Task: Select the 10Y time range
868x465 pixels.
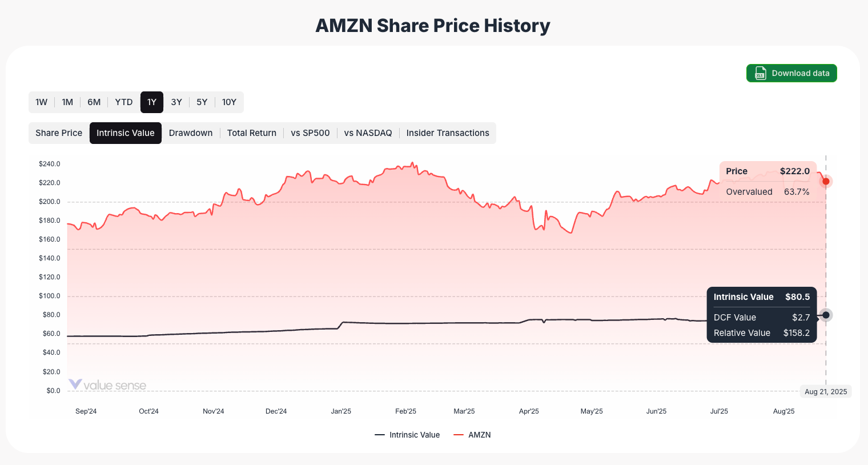Action: coord(230,102)
